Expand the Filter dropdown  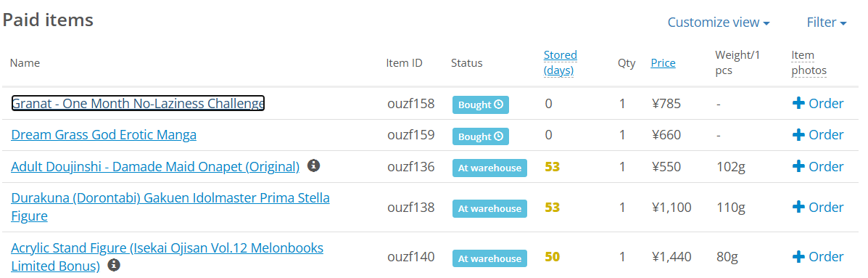pyautogui.click(x=827, y=23)
